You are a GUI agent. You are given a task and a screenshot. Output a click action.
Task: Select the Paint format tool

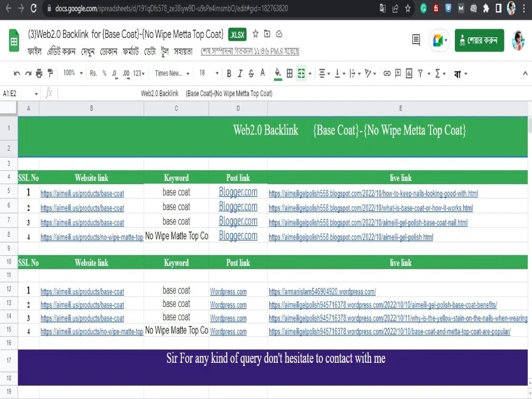50,73
